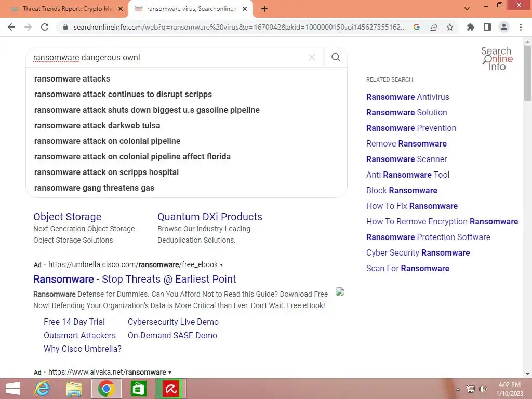This screenshot has height=399, width=532.
Task: Click the Search Online Info logo
Action: 497,58
